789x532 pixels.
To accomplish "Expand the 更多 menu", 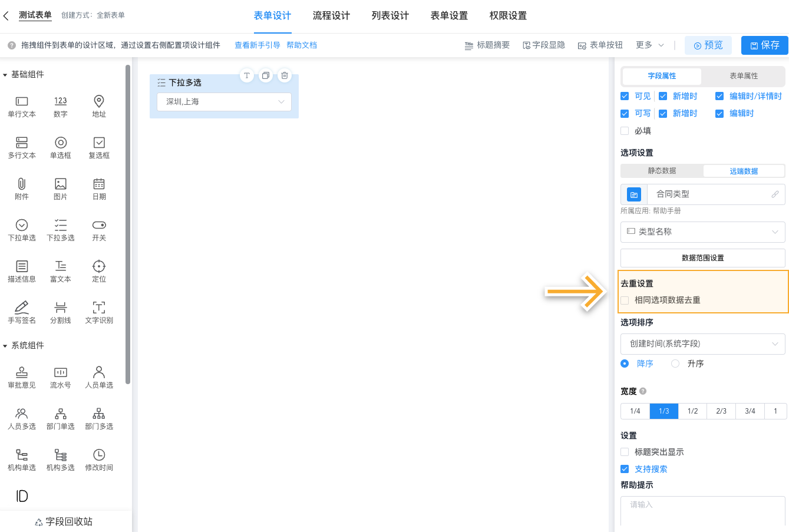I will pyautogui.click(x=648, y=44).
